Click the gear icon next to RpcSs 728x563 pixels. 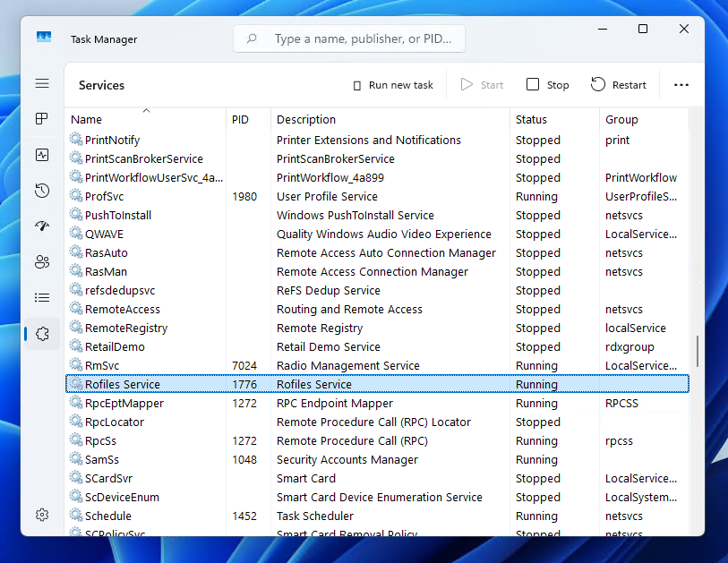(76, 440)
